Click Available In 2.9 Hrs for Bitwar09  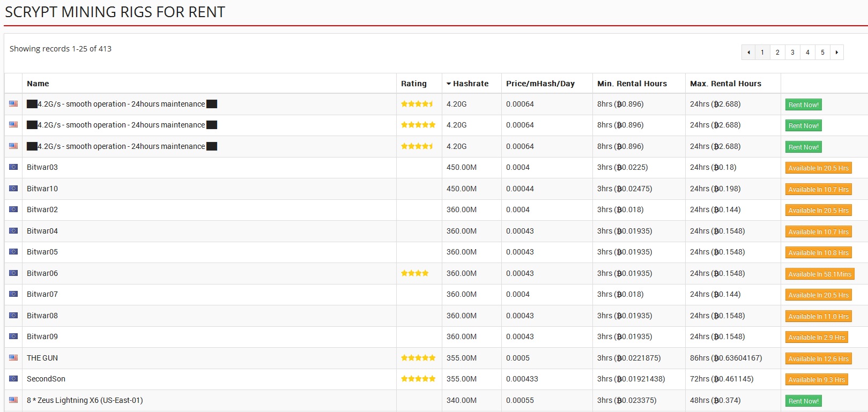[x=817, y=338]
